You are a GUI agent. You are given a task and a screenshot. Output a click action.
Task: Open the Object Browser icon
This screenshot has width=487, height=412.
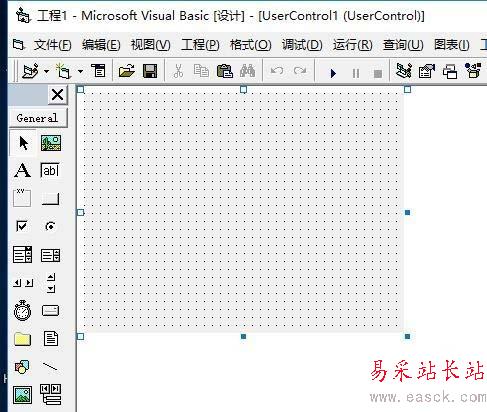click(x=473, y=71)
